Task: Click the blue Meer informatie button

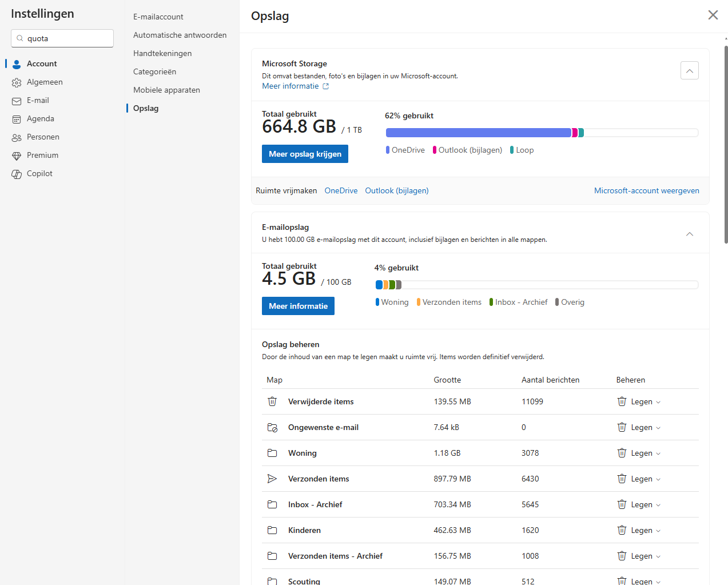Action: click(298, 306)
